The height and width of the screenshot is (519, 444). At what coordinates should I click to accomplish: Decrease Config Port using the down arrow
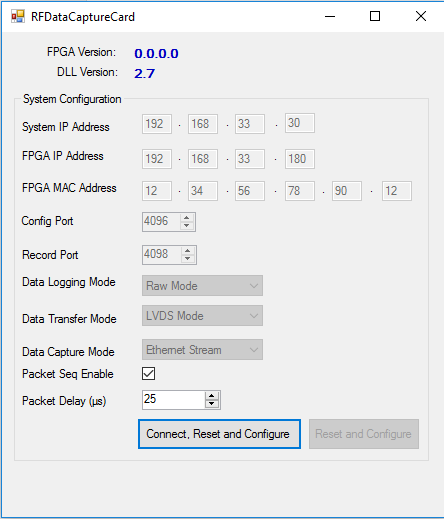coord(187,226)
